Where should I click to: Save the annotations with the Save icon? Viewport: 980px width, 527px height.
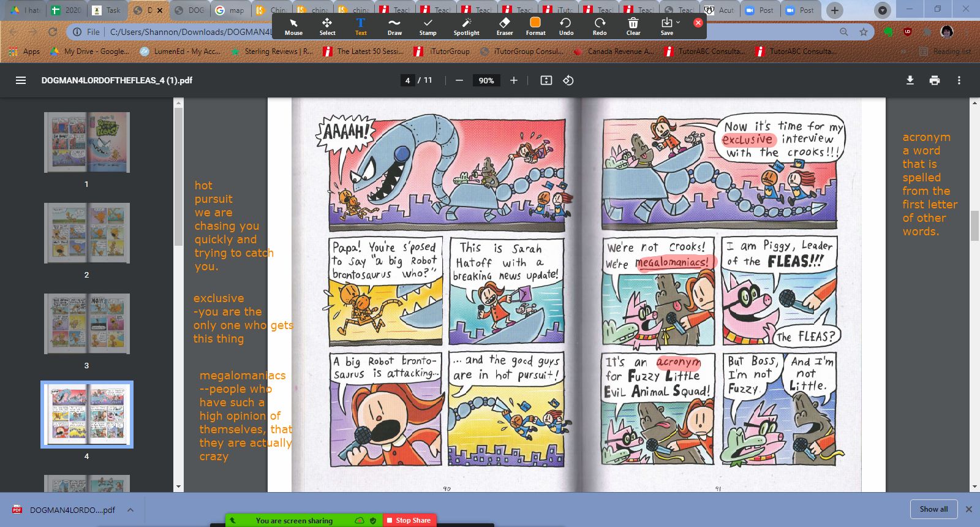click(666, 26)
